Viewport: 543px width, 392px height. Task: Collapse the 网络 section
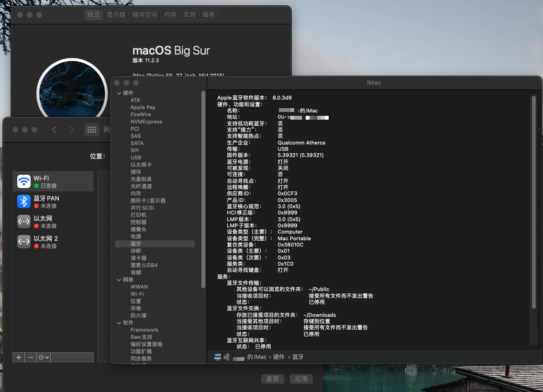[119, 280]
